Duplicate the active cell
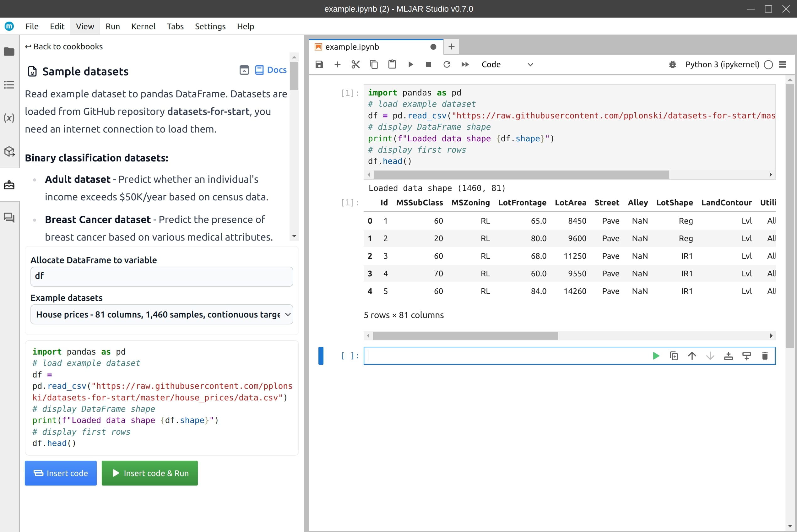Image resolution: width=797 pixels, height=532 pixels. pyautogui.click(x=674, y=356)
